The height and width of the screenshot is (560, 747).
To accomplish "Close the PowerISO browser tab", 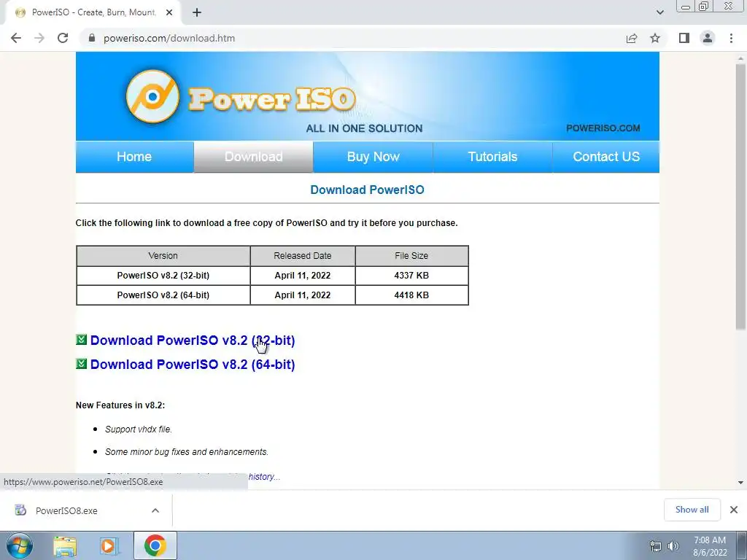I will 169,12.
